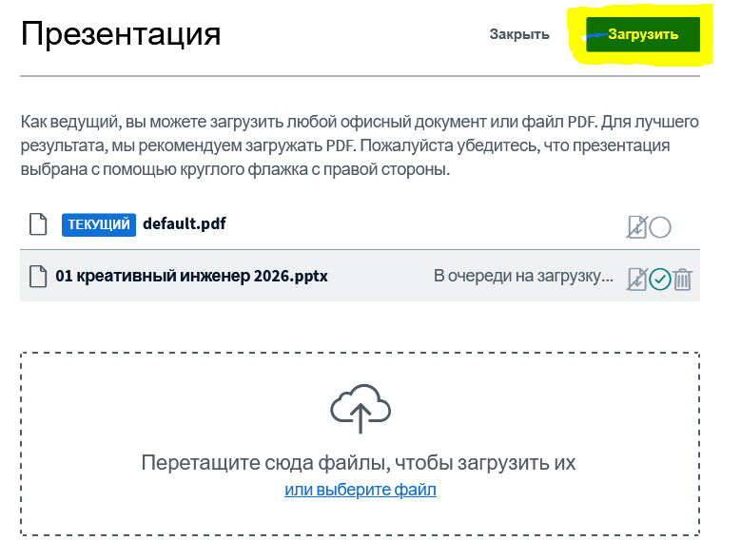
Task: Click the Презентация heading
Action: point(121,34)
